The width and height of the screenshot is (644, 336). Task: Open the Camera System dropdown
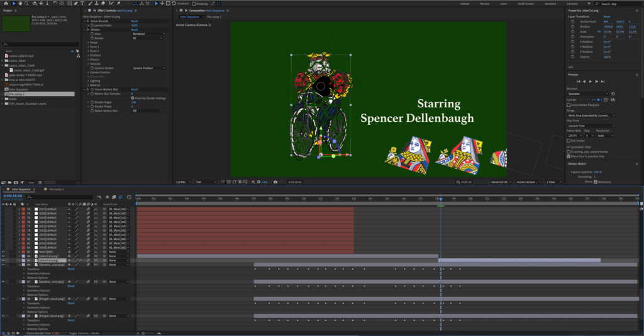(x=148, y=68)
